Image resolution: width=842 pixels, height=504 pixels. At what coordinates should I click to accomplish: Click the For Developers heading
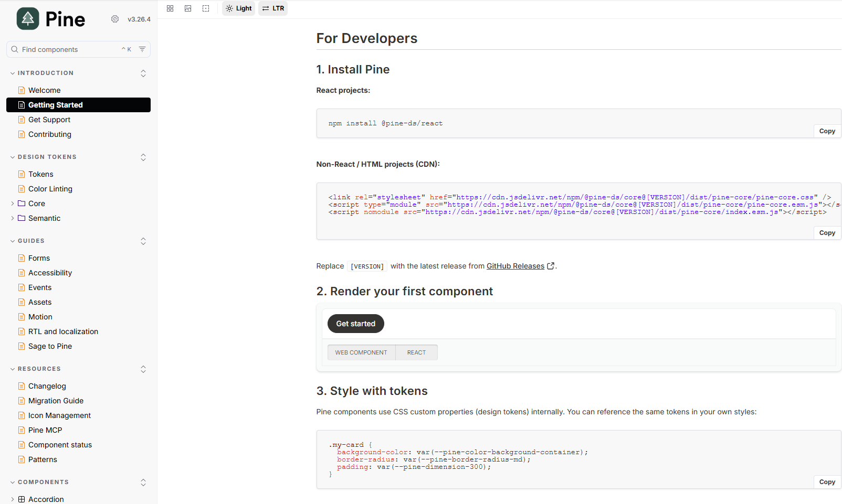click(x=367, y=38)
